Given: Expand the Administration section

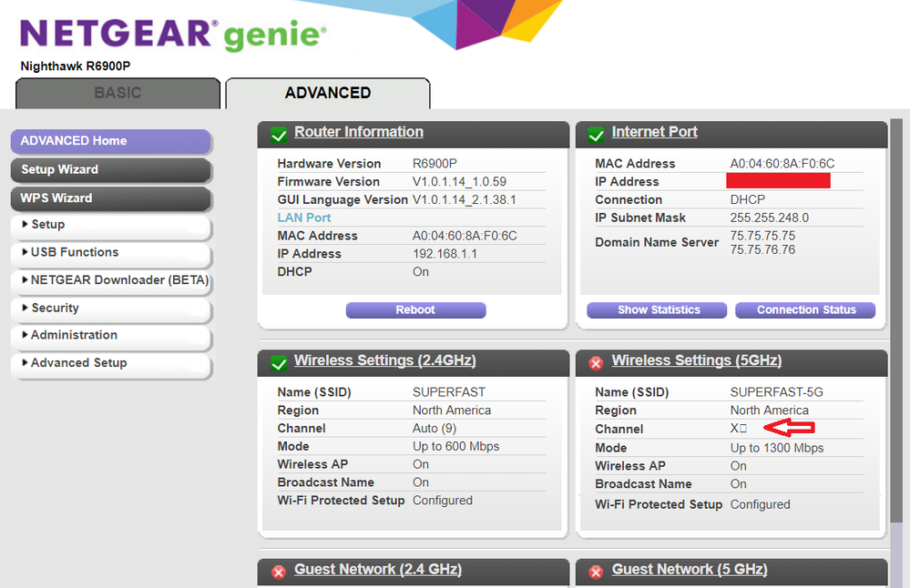Looking at the screenshot, I should click(110, 335).
